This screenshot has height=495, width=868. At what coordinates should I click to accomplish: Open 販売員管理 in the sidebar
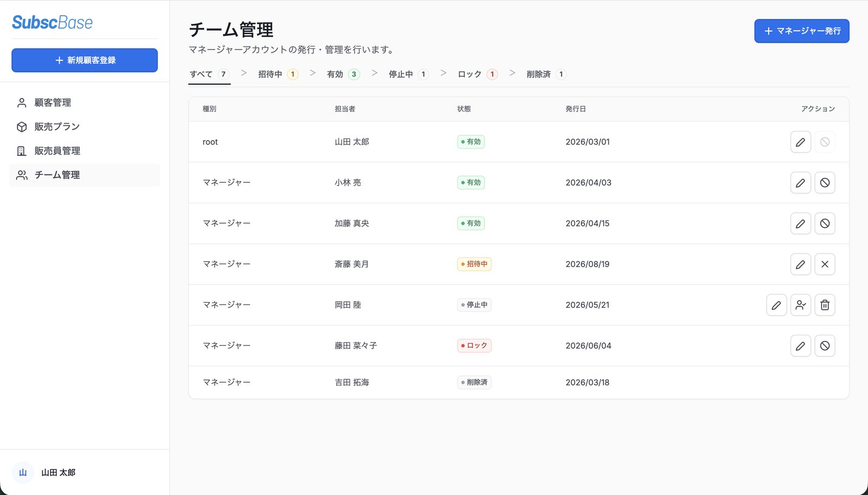85,151
